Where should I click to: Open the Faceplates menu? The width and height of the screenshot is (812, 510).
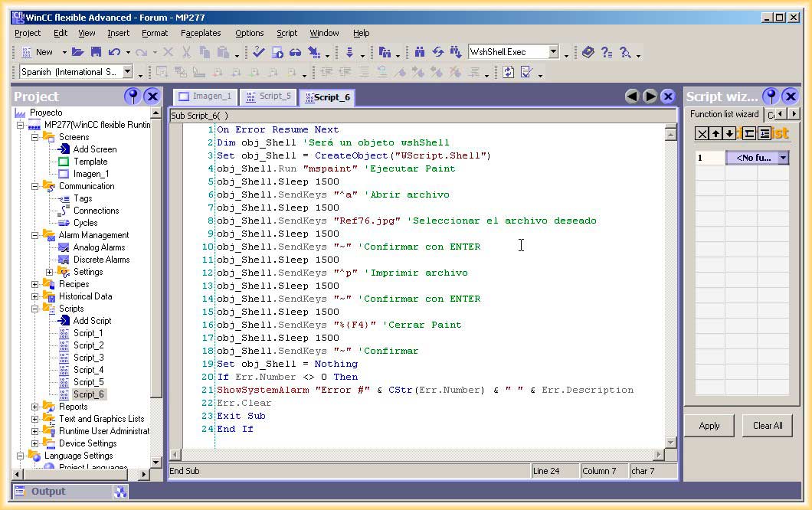201,33
